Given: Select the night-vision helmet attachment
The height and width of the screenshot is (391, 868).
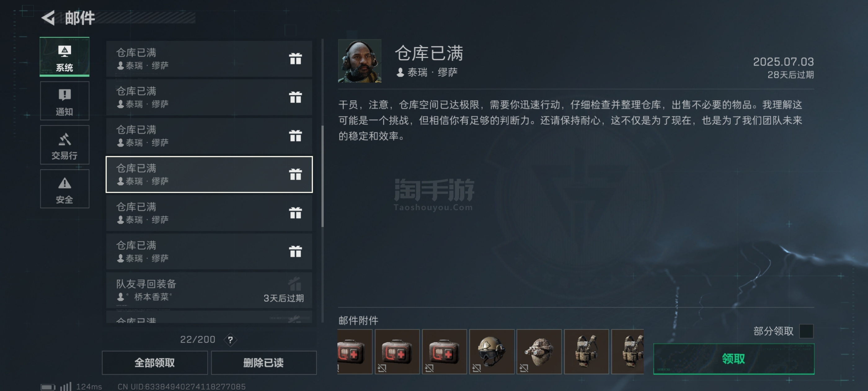Looking at the screenshot, I should point(539,351).
